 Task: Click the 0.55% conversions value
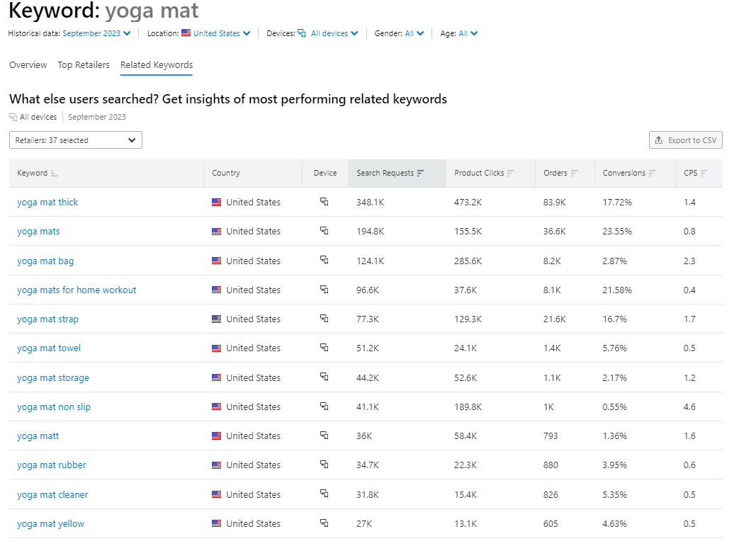(x=615, y=406)
